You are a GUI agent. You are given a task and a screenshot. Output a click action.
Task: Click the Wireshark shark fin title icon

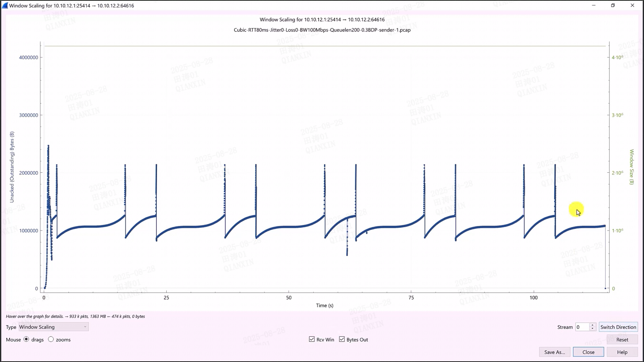click(5, 5)
